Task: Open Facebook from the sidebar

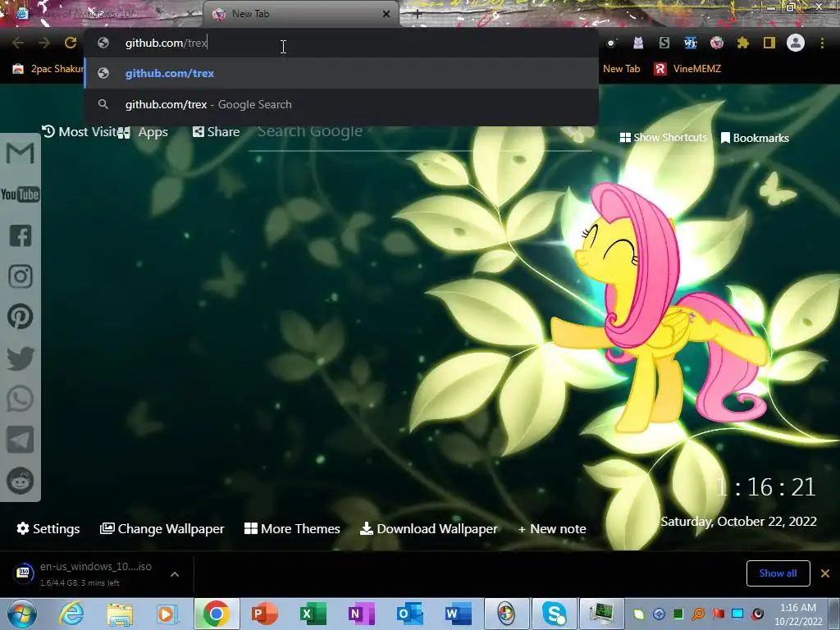Action: [x=21, y=235]
